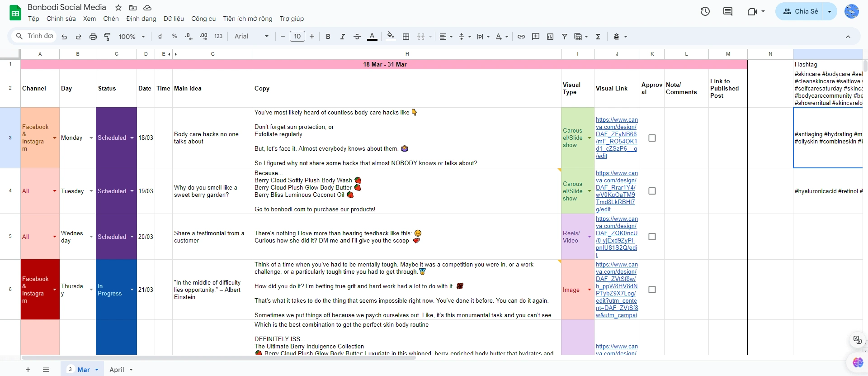This screenshot has height=376, width=868.
Task: Activate the paint format roller
Action: pos(107,37)
